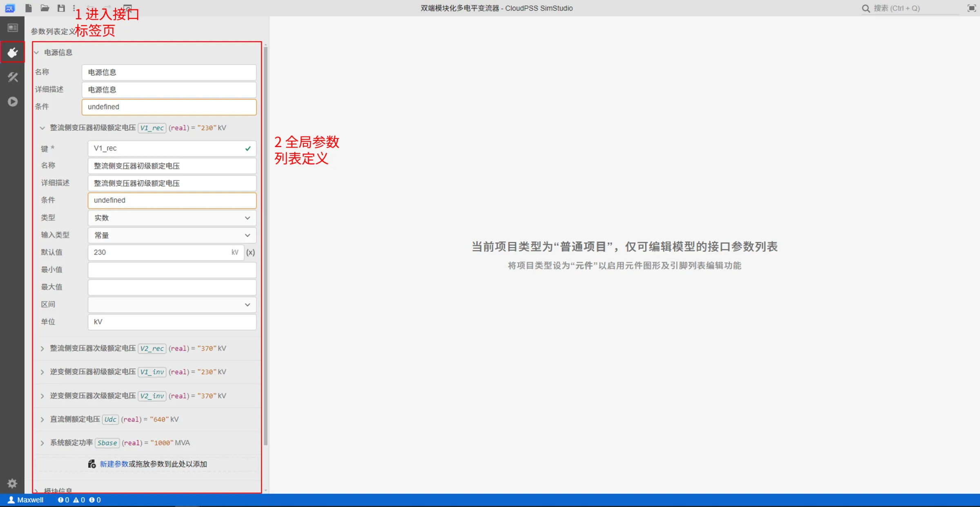Collapse the 电源信息 group
Viewport: 980px width, 507px height.
(x=36, y=52)
